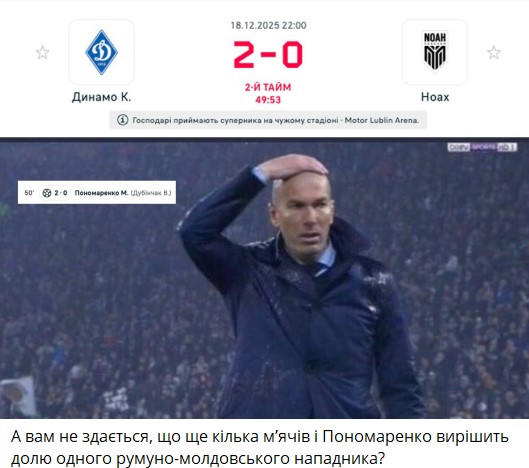Open the Dynamo Kyiv club logo
This screenshot has width=529, height=468.
pyautogui.click(x=102, y=52)
